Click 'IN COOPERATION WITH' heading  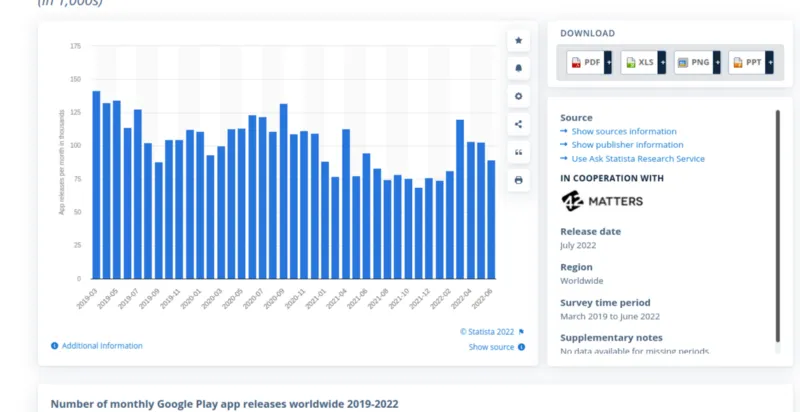coord(612,178)
